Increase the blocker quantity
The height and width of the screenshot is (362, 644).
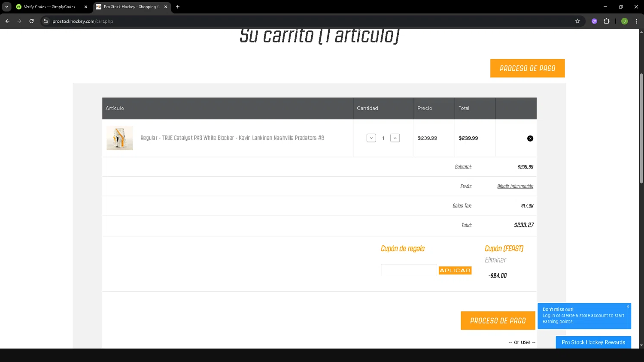click(395, 138)
